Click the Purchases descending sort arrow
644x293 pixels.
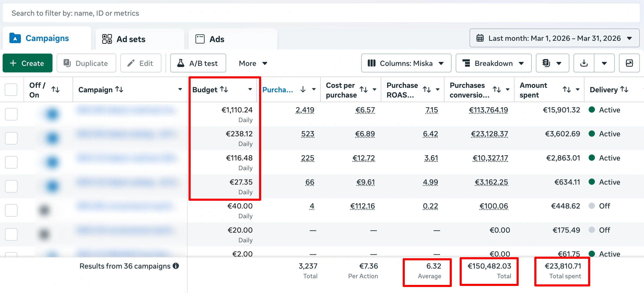(x=303, y=89)
